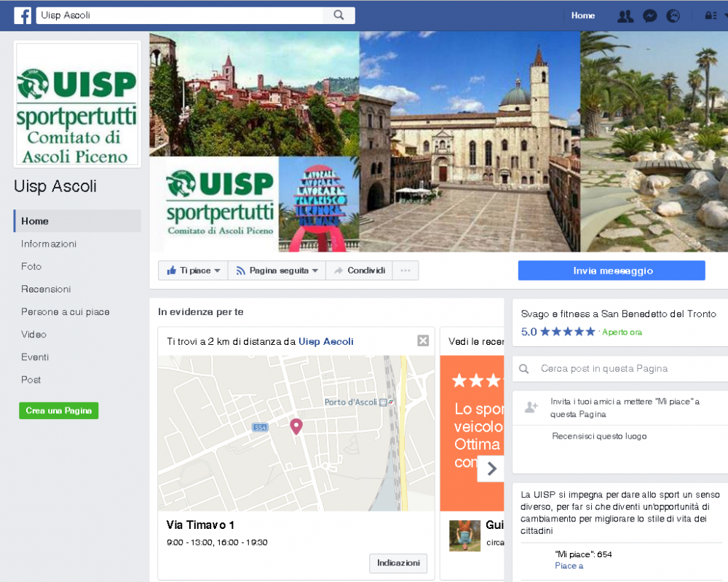Select Home in the page sidebar
Viewport: 728px width, 582px height.
click(x=77, y=221)
